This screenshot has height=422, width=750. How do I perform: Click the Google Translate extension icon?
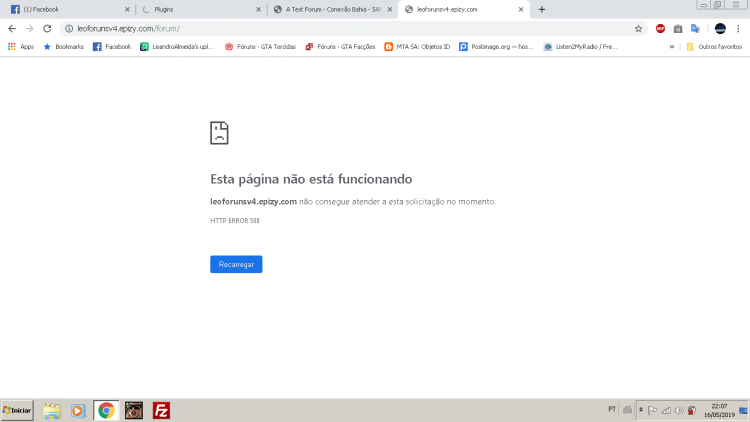pyautogui.click(x=695, y=29)
